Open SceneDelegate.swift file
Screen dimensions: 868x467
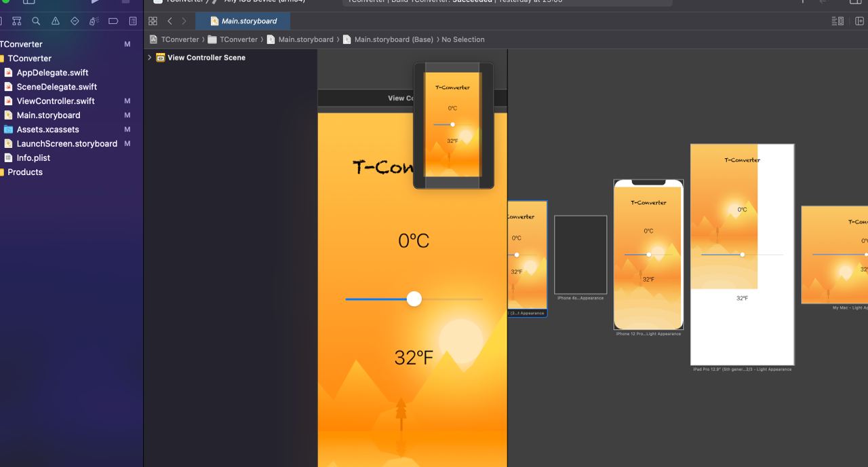56,87
